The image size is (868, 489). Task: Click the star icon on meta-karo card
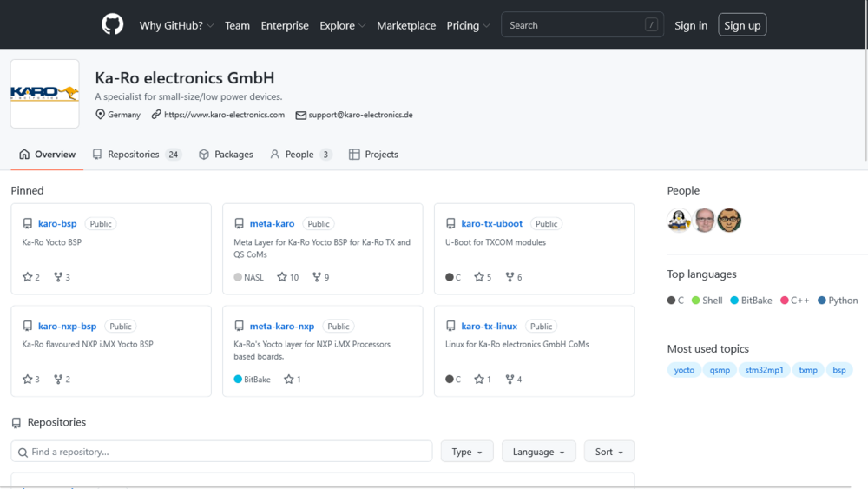282,277
